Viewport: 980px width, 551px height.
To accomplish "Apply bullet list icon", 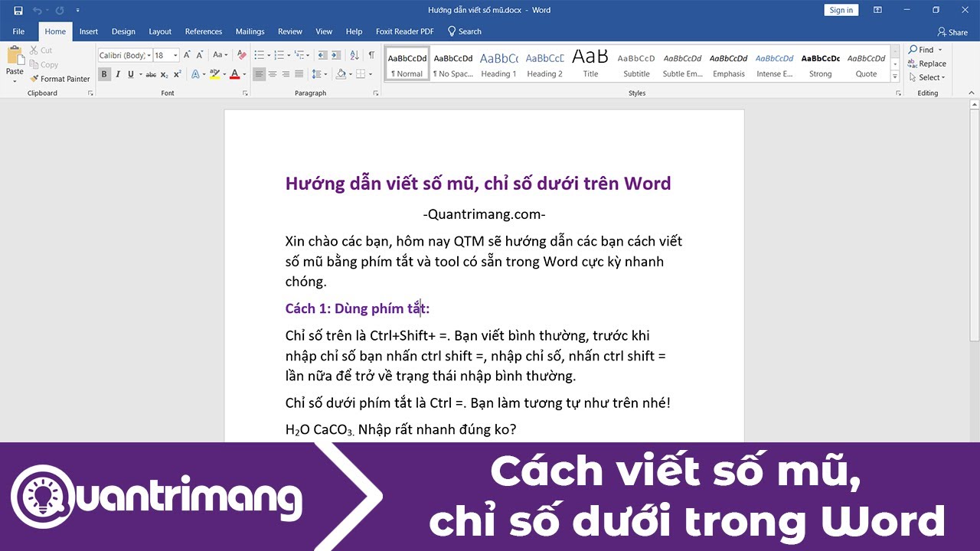I will click(x=259, y=55).
